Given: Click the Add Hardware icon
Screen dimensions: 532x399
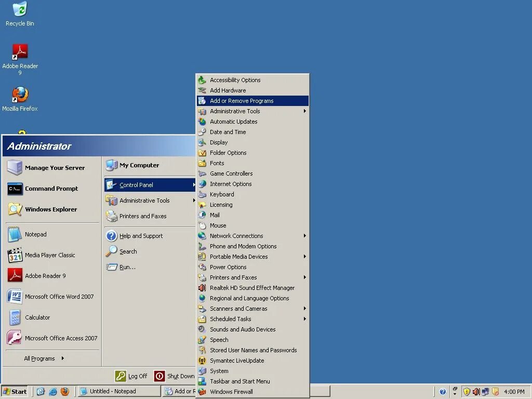Looking at the screenshot, I should tap(202, 90).
